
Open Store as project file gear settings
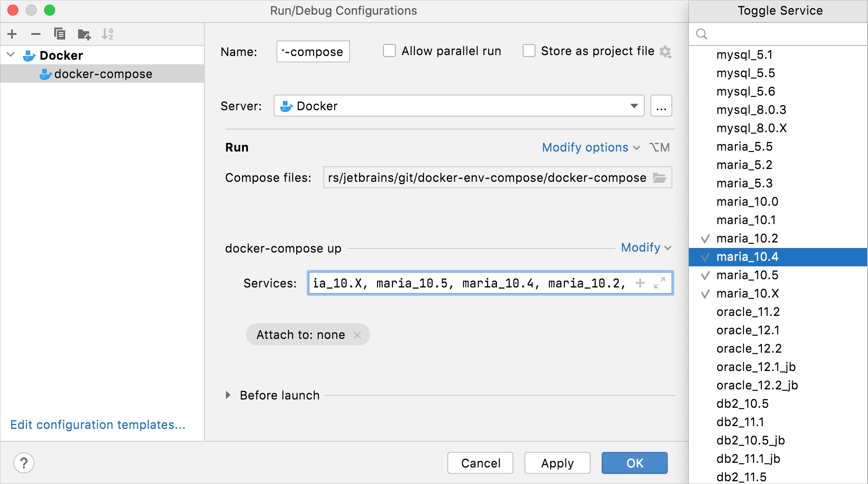coord(665,51)
